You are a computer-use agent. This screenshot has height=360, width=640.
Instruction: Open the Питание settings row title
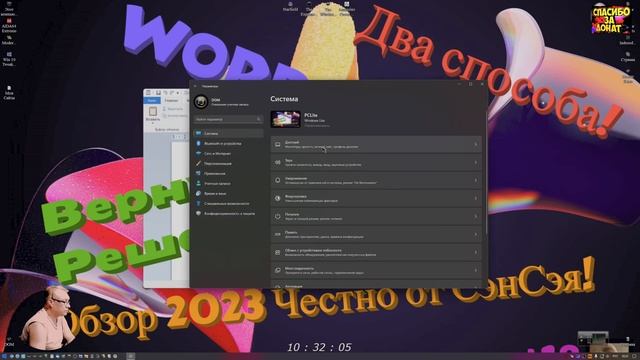tap(292, 214)
